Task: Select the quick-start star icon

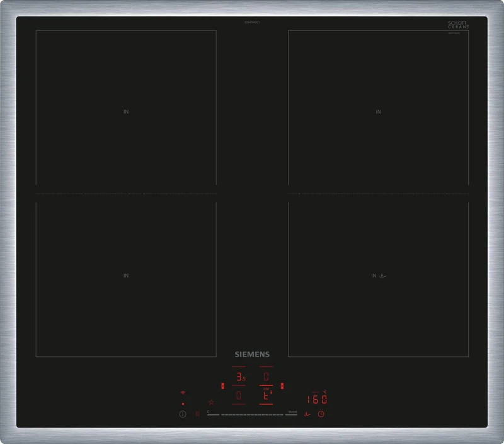Action: [211, 402]
